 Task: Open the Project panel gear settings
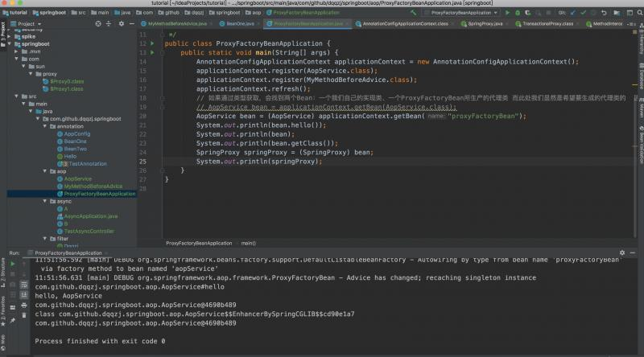tap(122, 24)
